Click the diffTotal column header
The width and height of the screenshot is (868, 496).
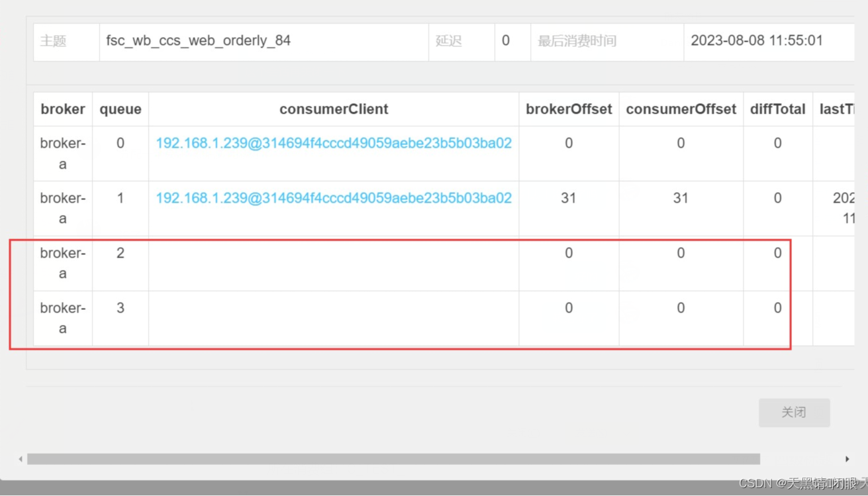[x=778, y=109]
